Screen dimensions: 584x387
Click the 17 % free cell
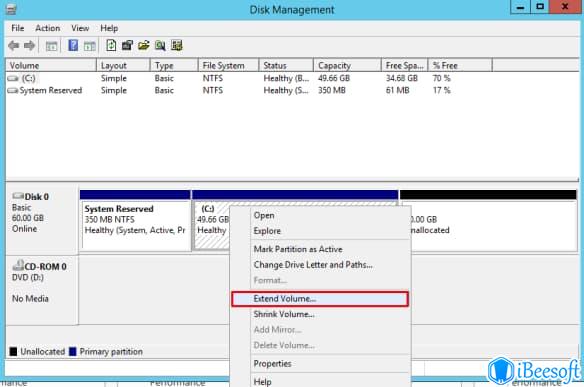coord(441,91)
